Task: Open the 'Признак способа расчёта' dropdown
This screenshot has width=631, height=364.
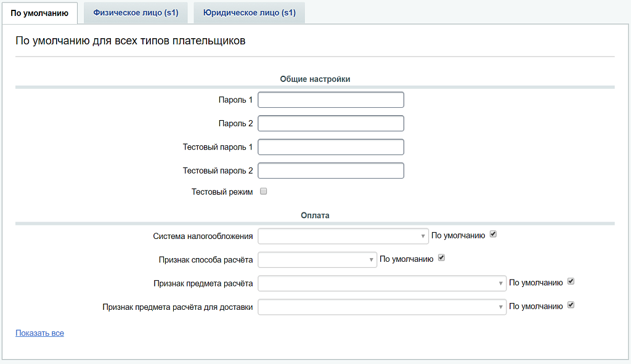Action: click(317, 260)
